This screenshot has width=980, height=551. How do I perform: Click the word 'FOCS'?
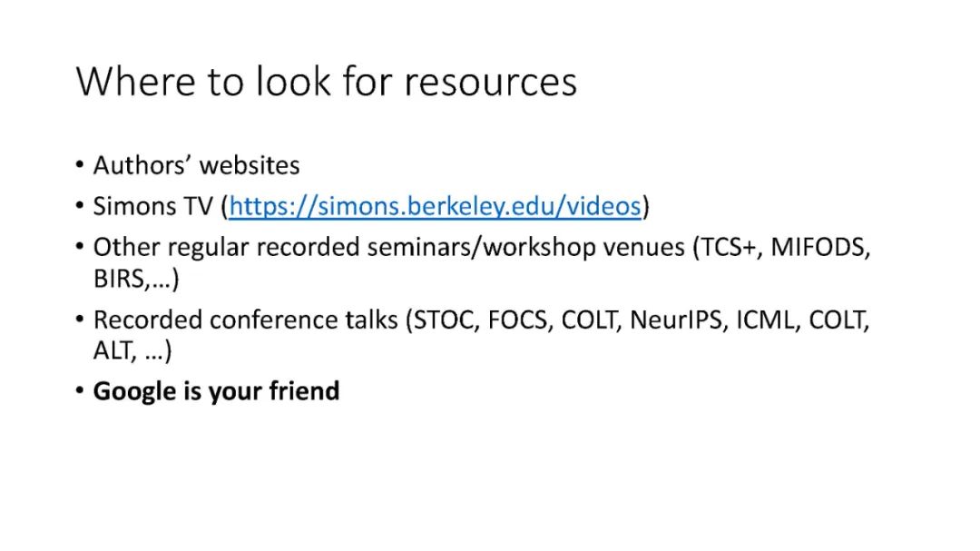520,320
